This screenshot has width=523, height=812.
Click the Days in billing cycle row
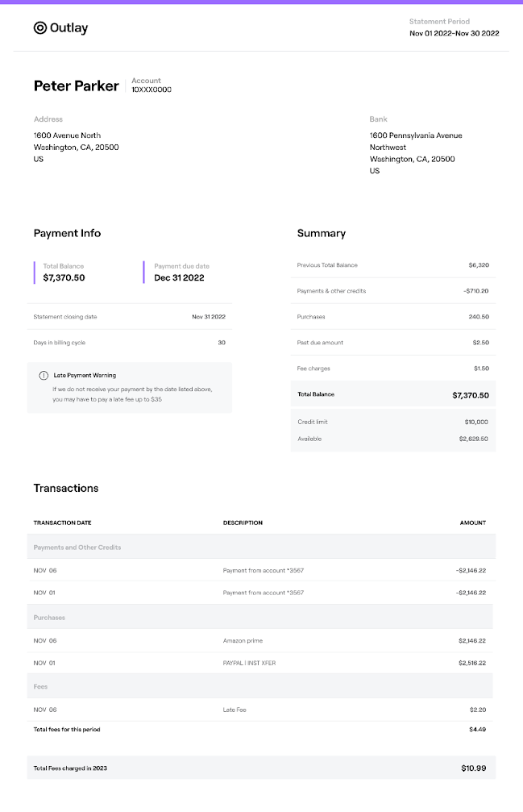coord(129,343)
